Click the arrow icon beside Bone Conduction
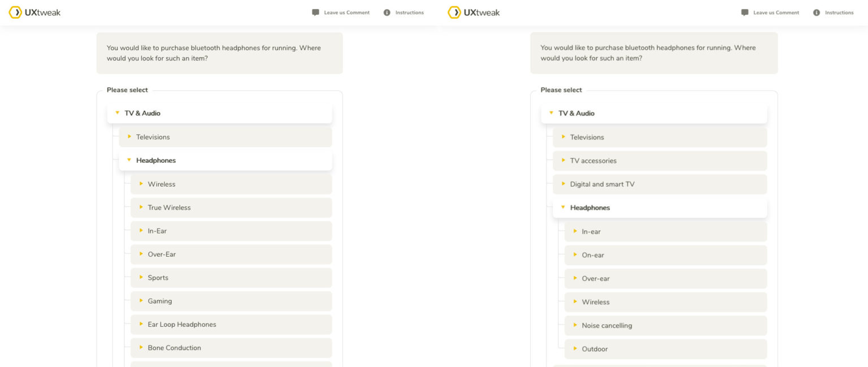 [x=141, y=347]
